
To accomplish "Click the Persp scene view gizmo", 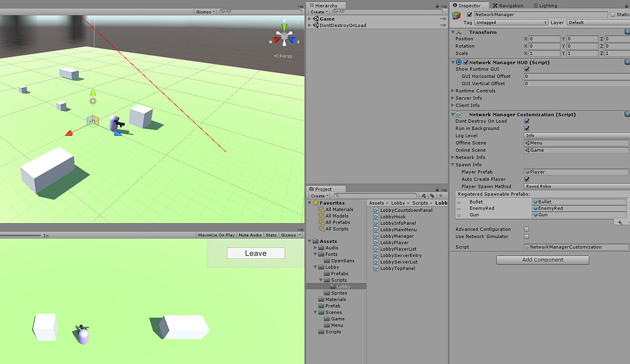I will 285,55.
